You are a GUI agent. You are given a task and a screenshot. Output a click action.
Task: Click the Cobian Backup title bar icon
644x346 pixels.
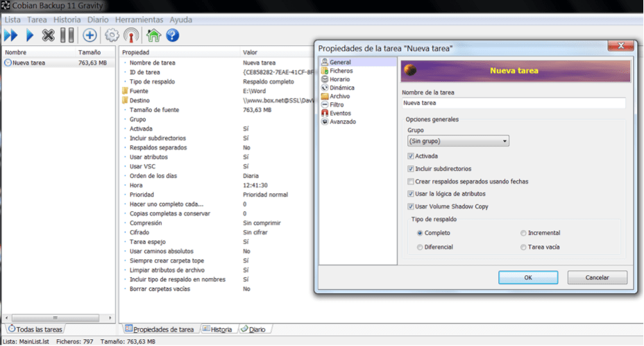point(6,6)
